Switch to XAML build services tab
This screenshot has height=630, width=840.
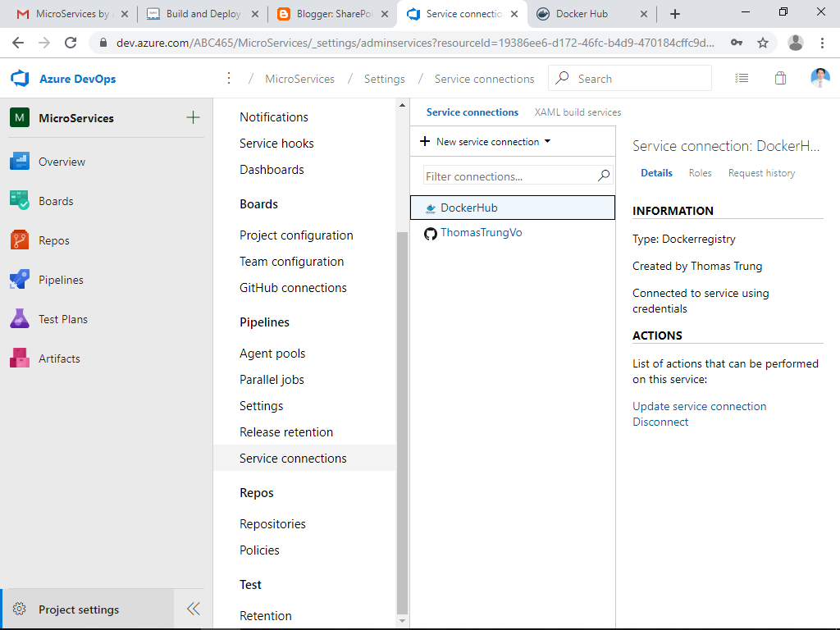click(x=577, y=112)
